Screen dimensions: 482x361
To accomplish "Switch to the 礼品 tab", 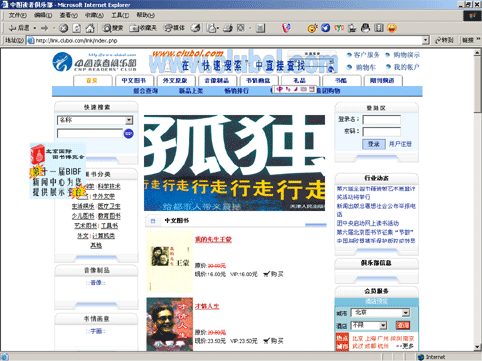I will coord(299,81).
